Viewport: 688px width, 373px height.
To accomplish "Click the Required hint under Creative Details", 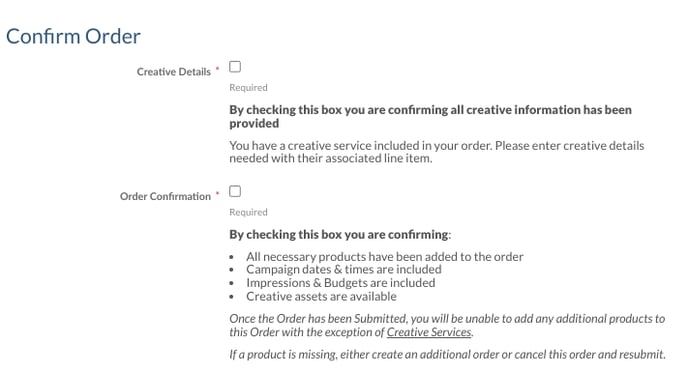I will tap(248, 88).
